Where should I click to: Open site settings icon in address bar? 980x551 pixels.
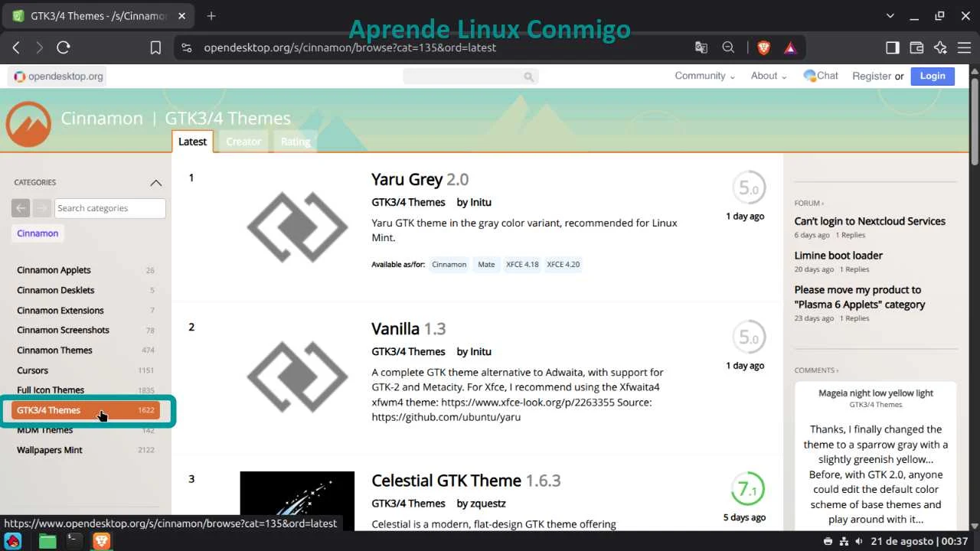[x=186, y=47]
